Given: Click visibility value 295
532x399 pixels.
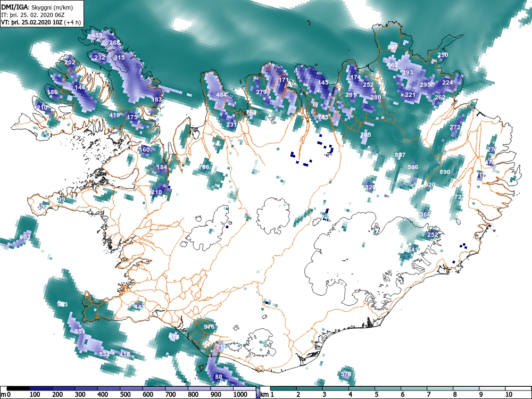Looking at the screenshot, I should (425, 85).
